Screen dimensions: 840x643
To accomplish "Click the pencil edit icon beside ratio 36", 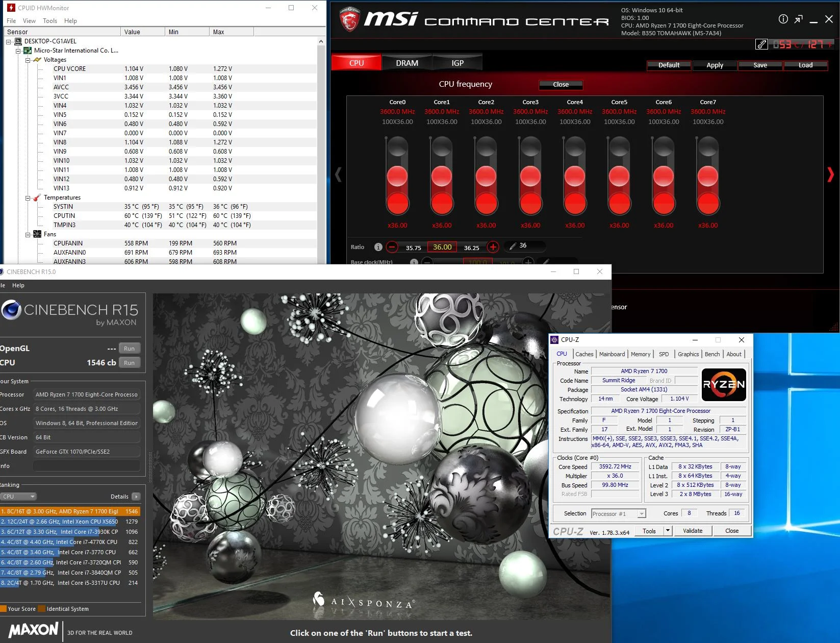I will [513, 246].
